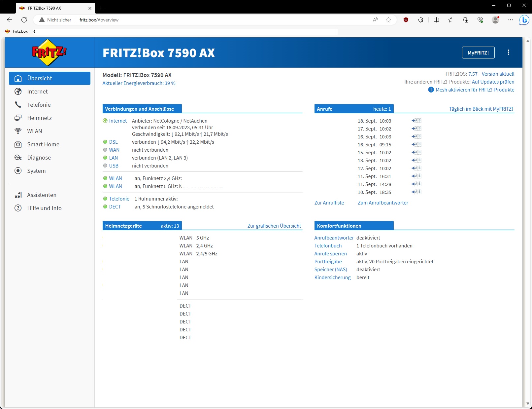Click the Telefonie status link
532x409 pixels.
pyautogui.click(x=119, y=199)
